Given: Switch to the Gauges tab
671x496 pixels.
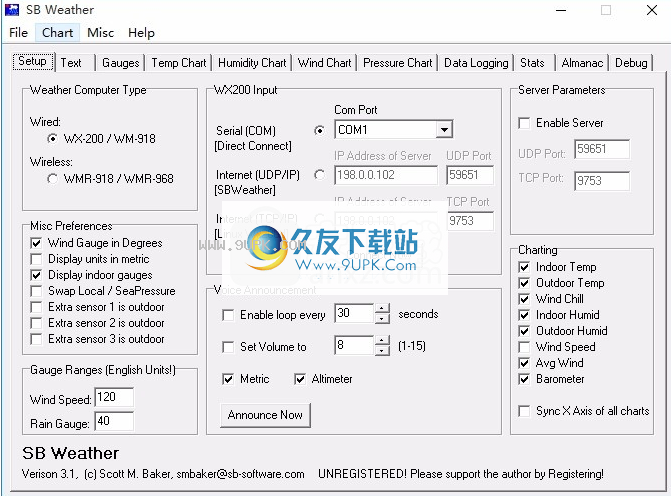Looking at the screenshot, I should pyautogui.click(x=121, y=63).
